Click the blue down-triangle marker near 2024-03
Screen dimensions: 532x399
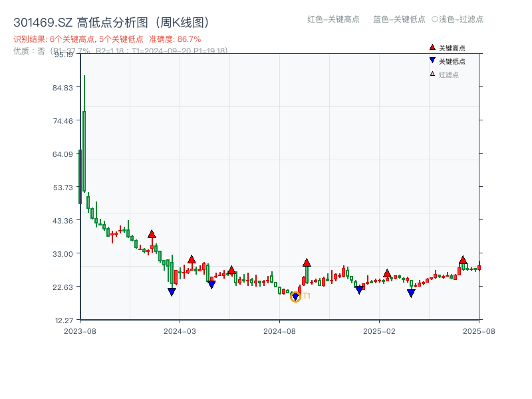pos(172,291)
